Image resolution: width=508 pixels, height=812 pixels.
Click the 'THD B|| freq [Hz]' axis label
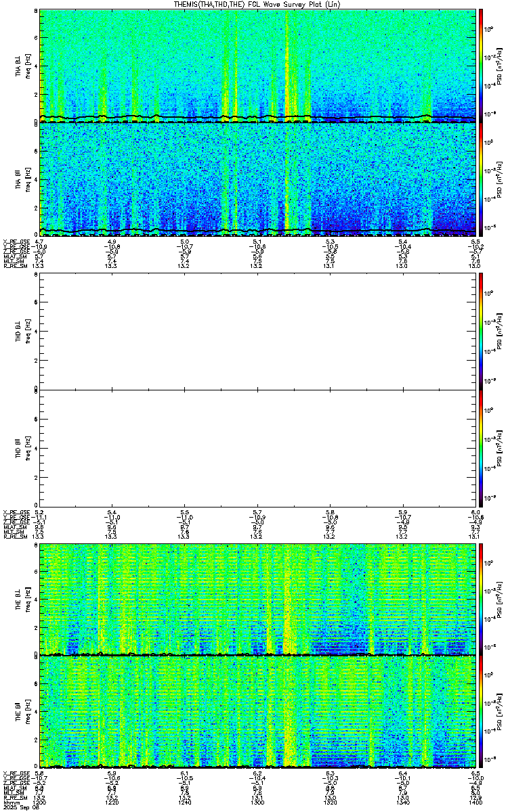24,448
